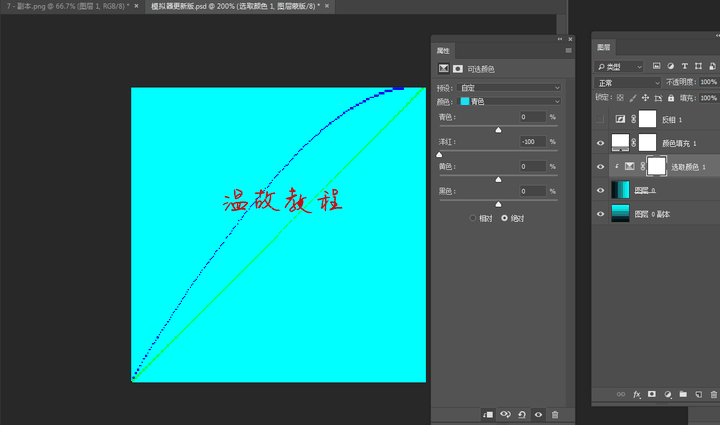The image size is (720, 425).
Task: Click the 黑色 slider handle
Action: pos(498,204)
